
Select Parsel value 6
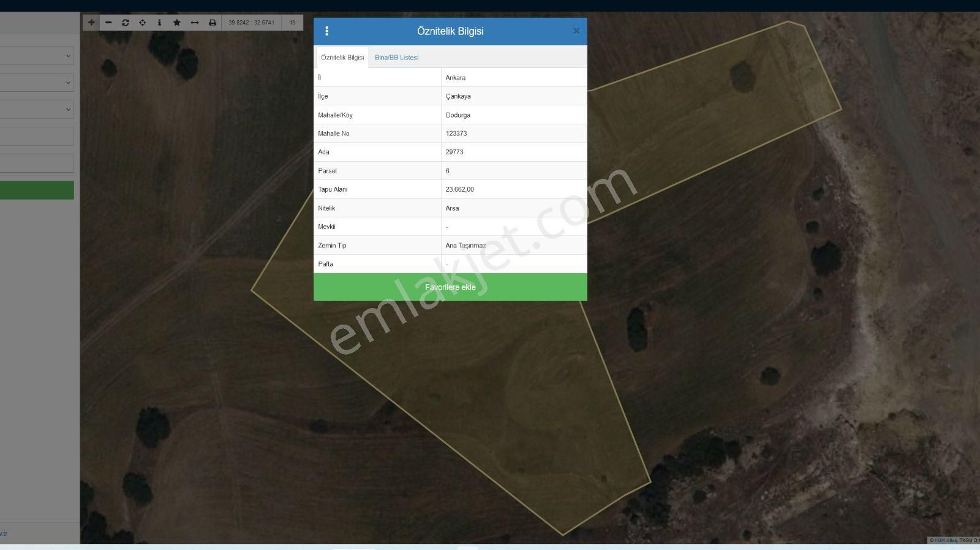coord(448,171)
